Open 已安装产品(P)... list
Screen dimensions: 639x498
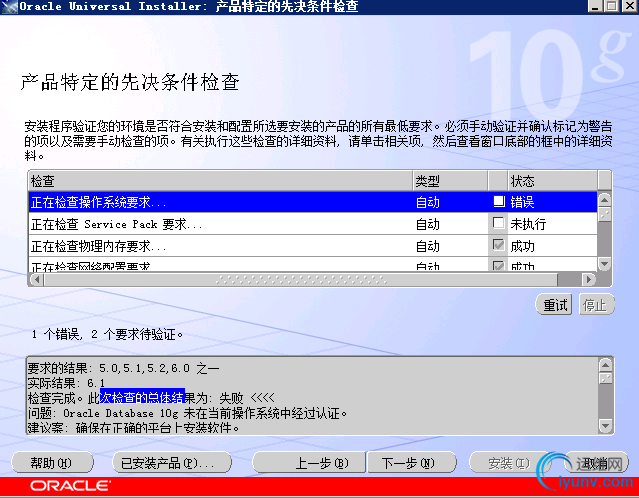click(172, 463)
